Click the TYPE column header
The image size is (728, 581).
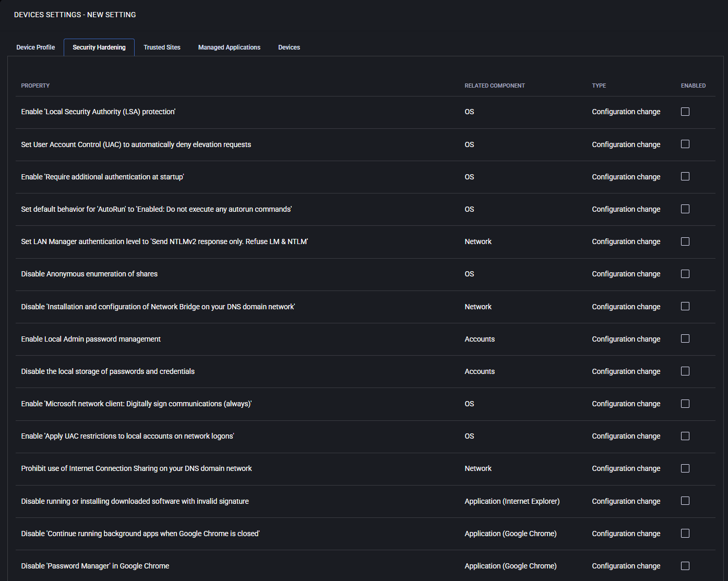coord(599,86)
